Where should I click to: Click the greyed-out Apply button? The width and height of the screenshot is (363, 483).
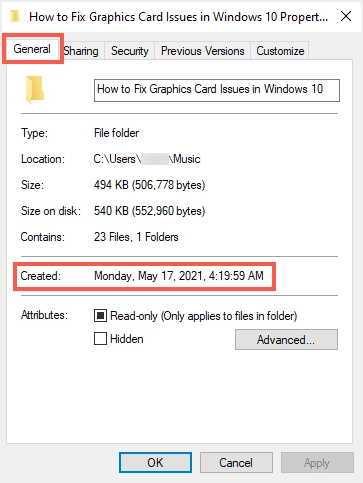(x=317, y=463)
